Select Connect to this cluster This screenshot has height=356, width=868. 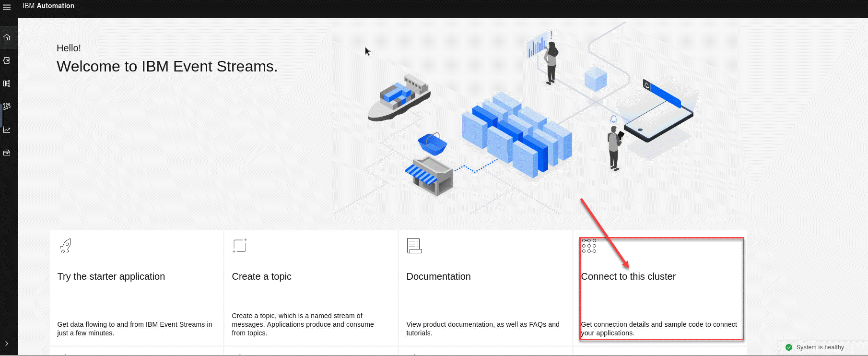628,276
